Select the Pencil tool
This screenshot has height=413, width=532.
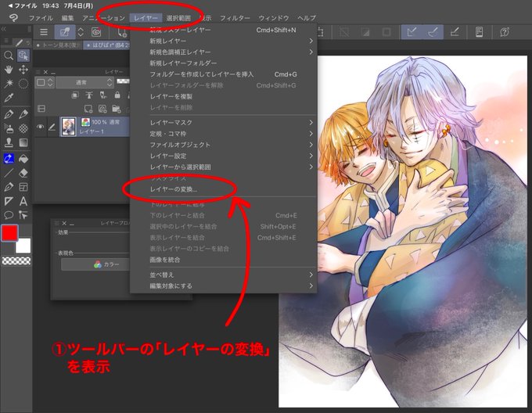click(x=23, y=114)
